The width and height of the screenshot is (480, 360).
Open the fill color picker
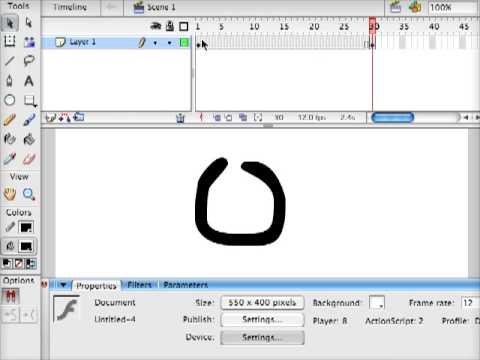click(x=26, y=246)
